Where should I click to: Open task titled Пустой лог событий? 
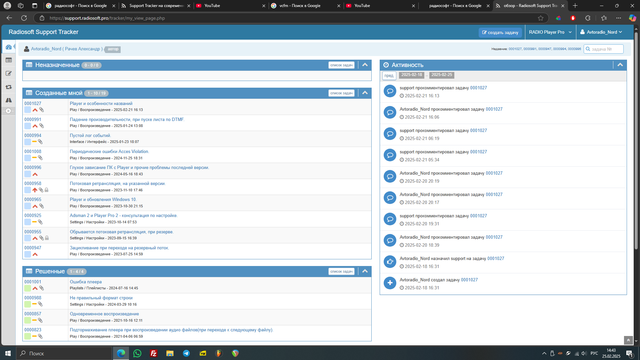(x=90, y=136)
